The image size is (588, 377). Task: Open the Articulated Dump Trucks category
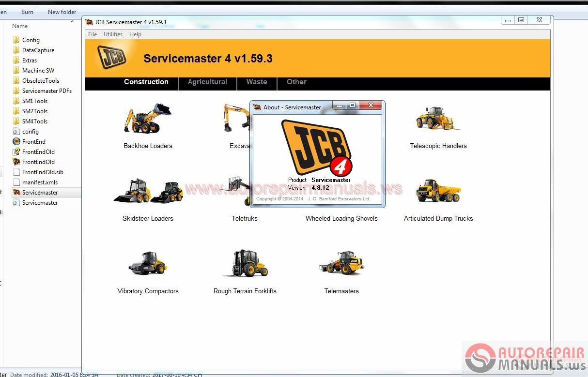click(x=438, y=191)
